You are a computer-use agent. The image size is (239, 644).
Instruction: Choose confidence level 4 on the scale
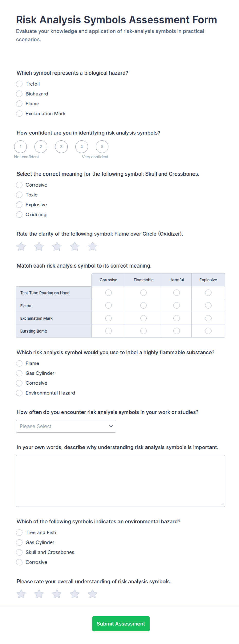82,147
